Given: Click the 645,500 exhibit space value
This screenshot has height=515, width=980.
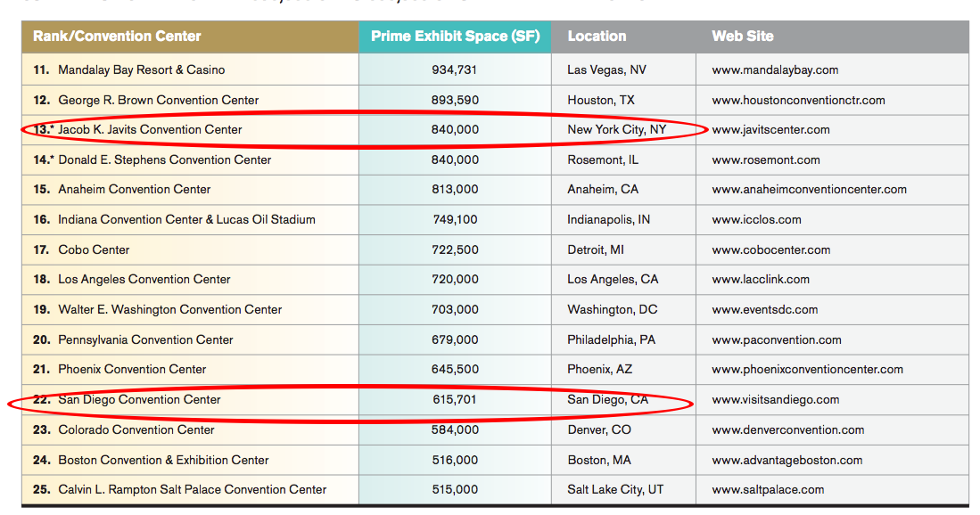Looking at the screenshot, I should 455,369.
